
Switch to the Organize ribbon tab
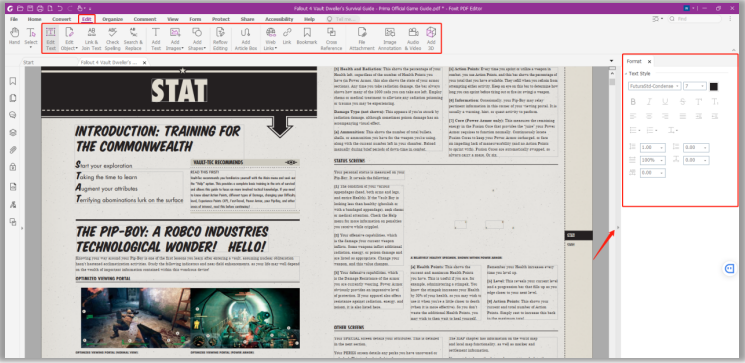[x=113, y=19]
